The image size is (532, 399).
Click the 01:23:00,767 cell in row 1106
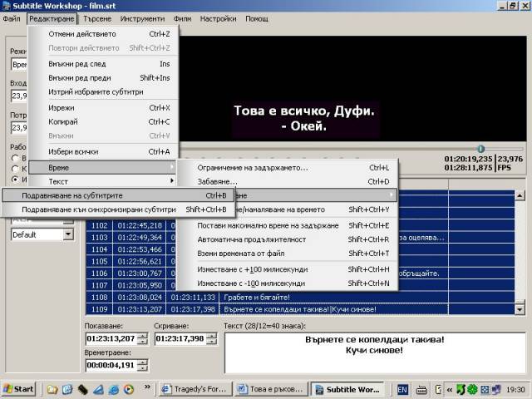click(x=140, y=273)
